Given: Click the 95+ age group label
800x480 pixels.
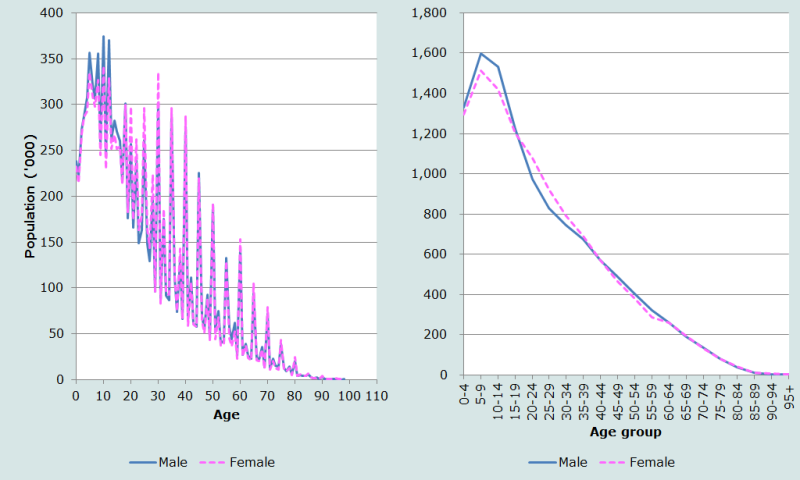Looking at the screenshot, I should 789,396.
